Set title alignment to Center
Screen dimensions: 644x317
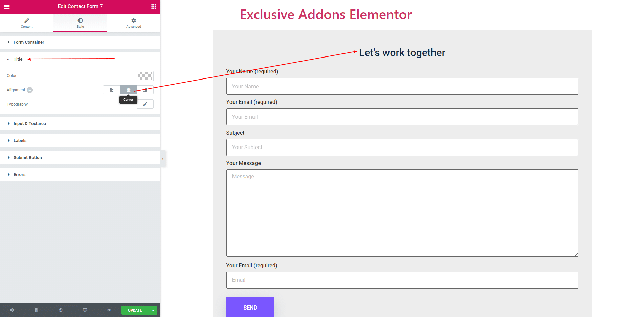[128, 90]
